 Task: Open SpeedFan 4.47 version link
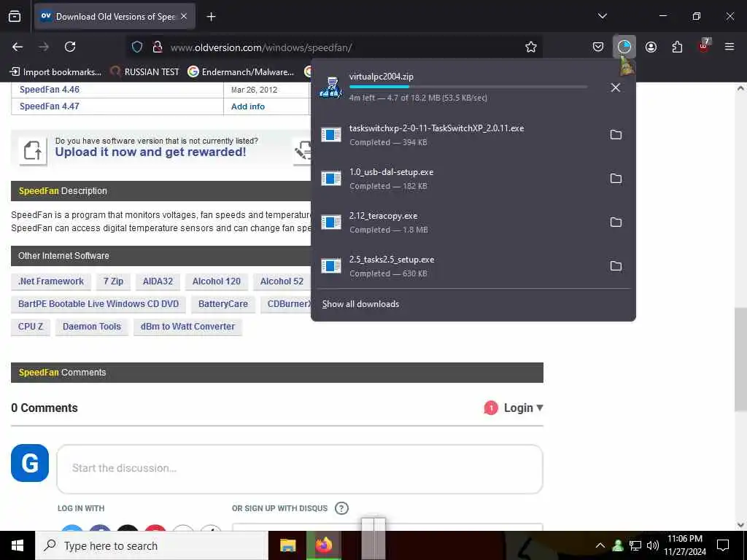(x=50, y=106)
